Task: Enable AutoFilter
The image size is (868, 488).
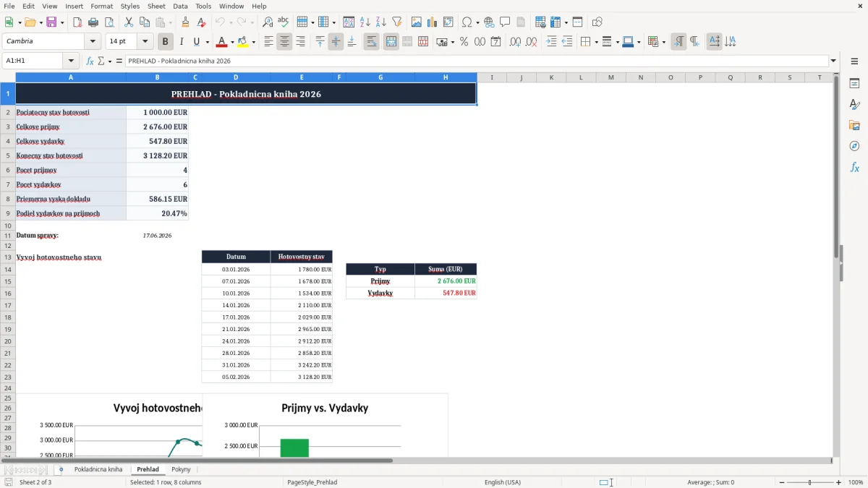Action: point(397,22)
